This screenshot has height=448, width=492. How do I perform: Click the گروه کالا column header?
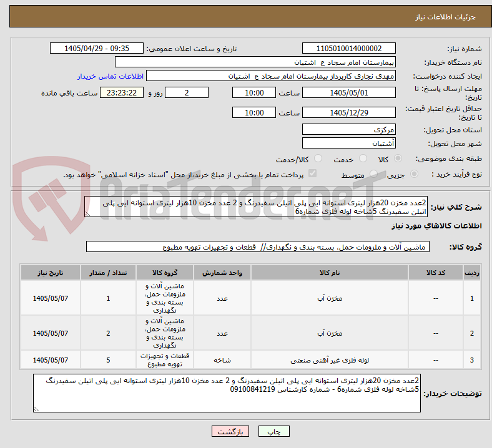[x=165, y=273]
